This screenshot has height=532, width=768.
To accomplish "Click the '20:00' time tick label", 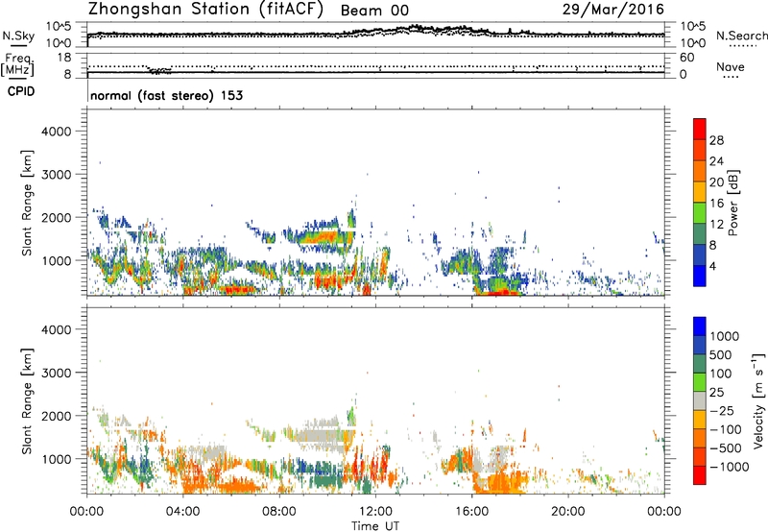I will click(567, 512).
